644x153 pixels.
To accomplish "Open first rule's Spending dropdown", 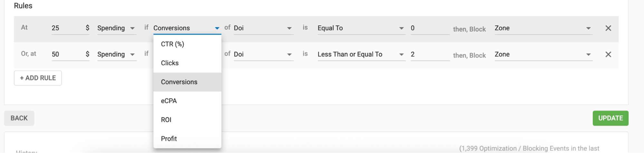I will (116, 28).
